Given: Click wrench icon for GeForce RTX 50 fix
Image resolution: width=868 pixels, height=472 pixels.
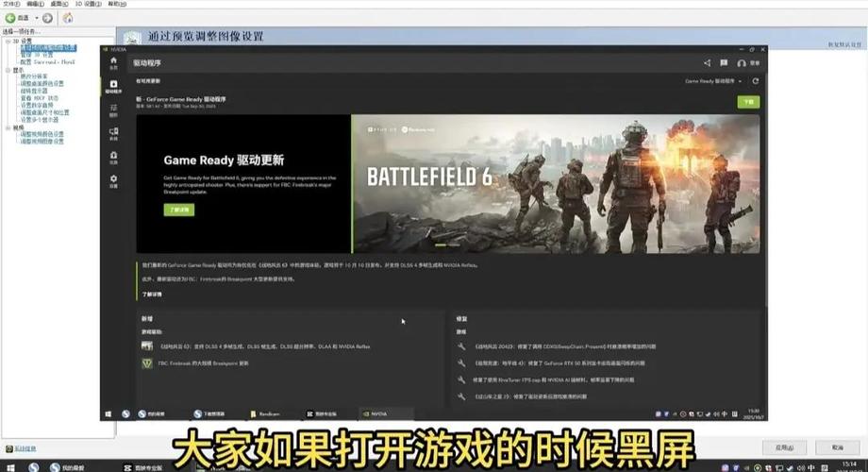Looking at the screenshot, I should pos(461,362).
